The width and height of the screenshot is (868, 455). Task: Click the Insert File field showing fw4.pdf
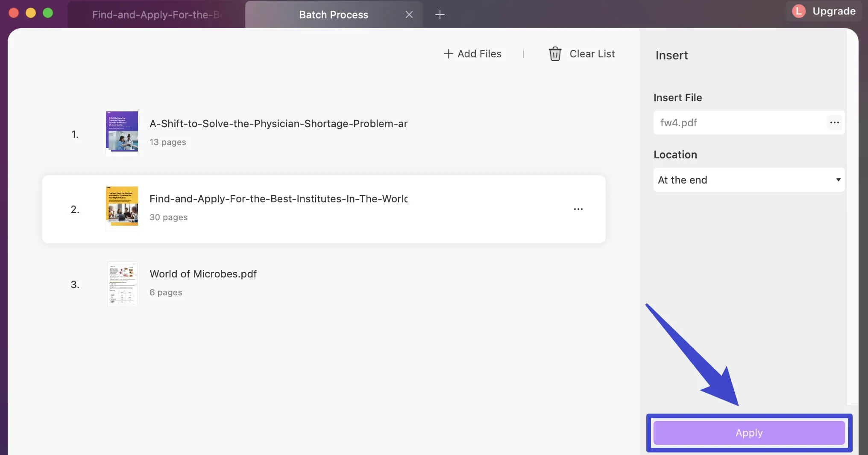point(749,122)
